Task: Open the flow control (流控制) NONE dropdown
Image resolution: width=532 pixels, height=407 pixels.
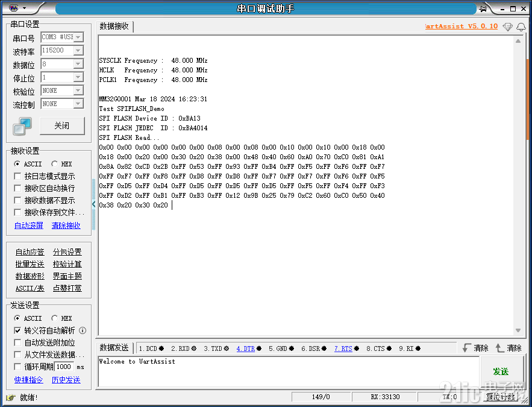Action: coord(78,104)
